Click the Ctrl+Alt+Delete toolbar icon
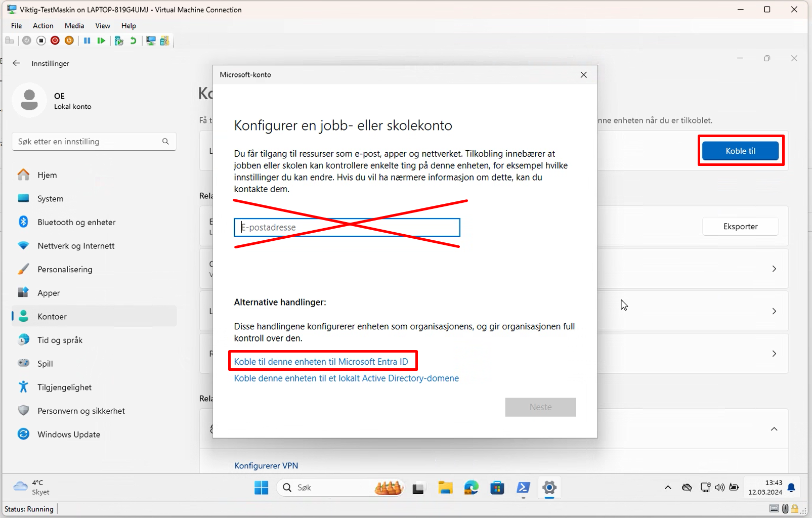The width and height of the screenshot is (812, 518). tap(10, 41)
